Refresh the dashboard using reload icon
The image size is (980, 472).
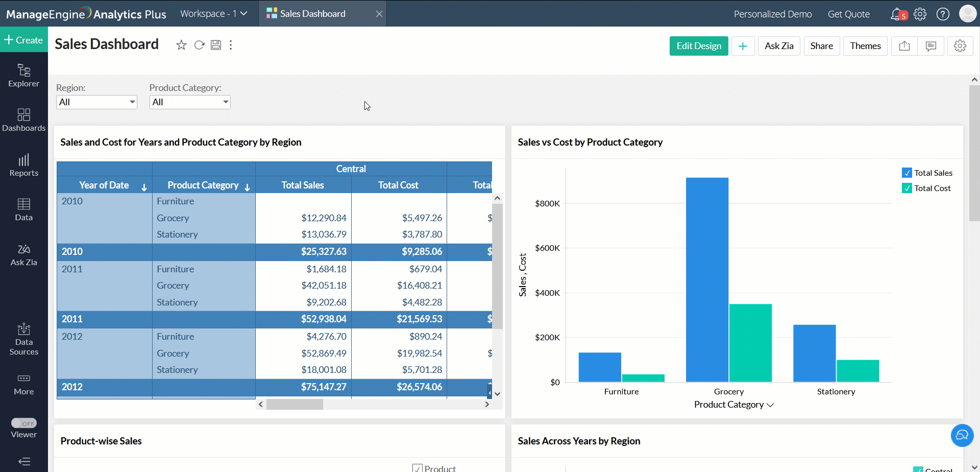[199, 45]
